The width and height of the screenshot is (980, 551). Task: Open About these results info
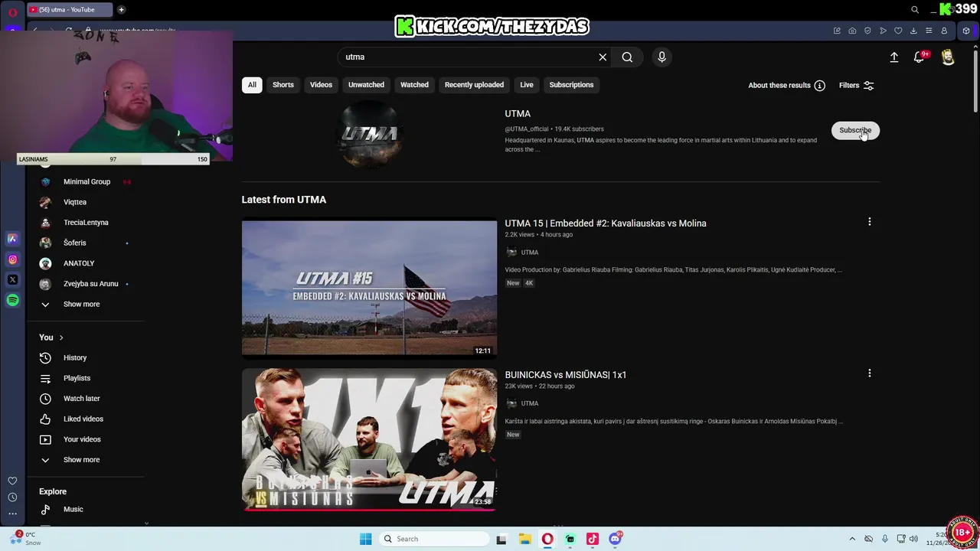[x=786, y=86]
